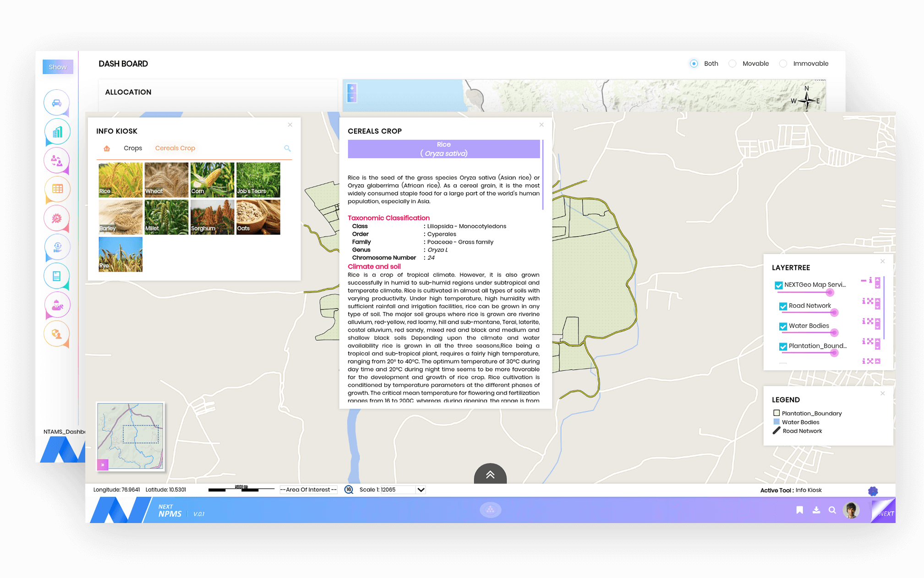Click the bookmark icon in bottom bar

(x=799, y=510)
